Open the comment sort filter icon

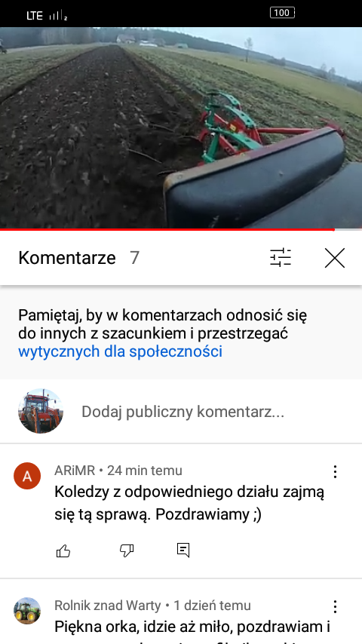pos(281,258)
